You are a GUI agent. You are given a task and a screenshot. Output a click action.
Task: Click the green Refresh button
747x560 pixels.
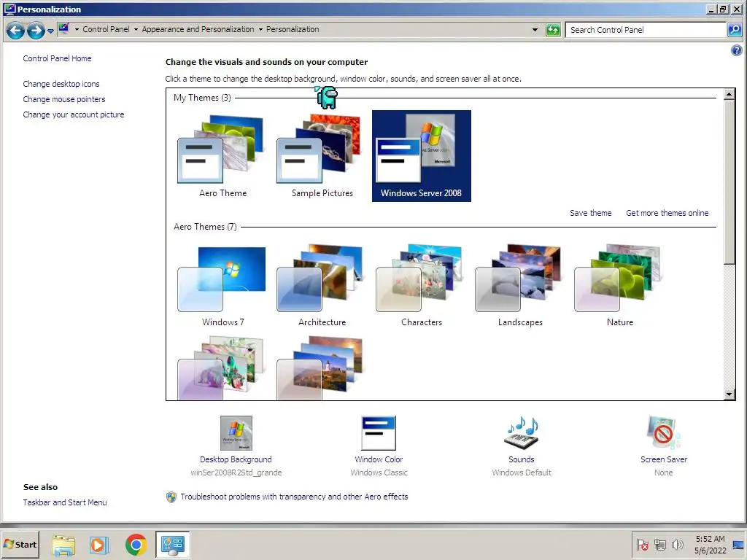pos(553,30)
